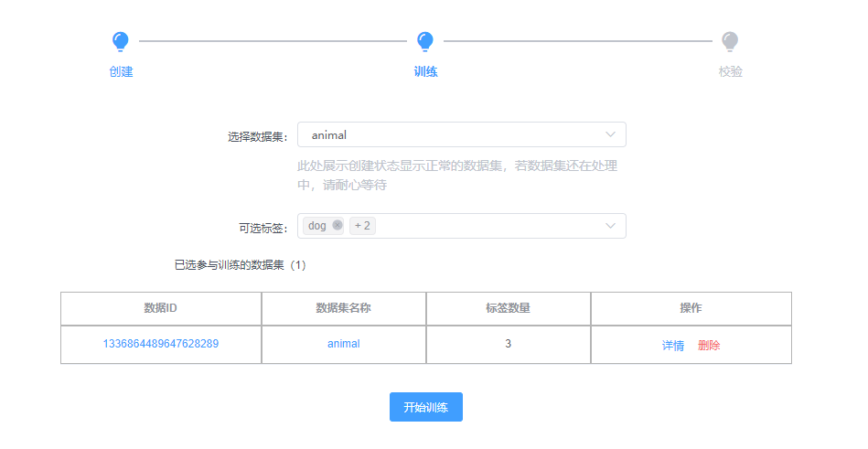Remove the dog tag with its x icon

(338, 225)
